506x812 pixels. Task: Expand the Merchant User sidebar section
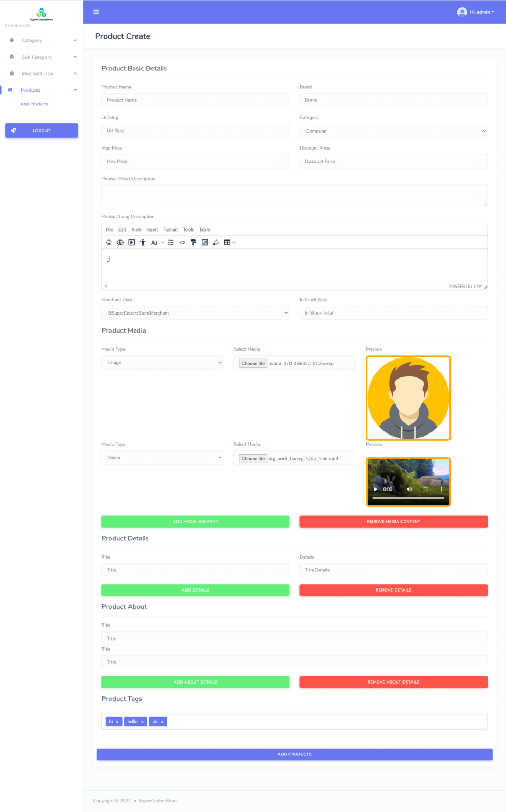[x=41, y=73]
